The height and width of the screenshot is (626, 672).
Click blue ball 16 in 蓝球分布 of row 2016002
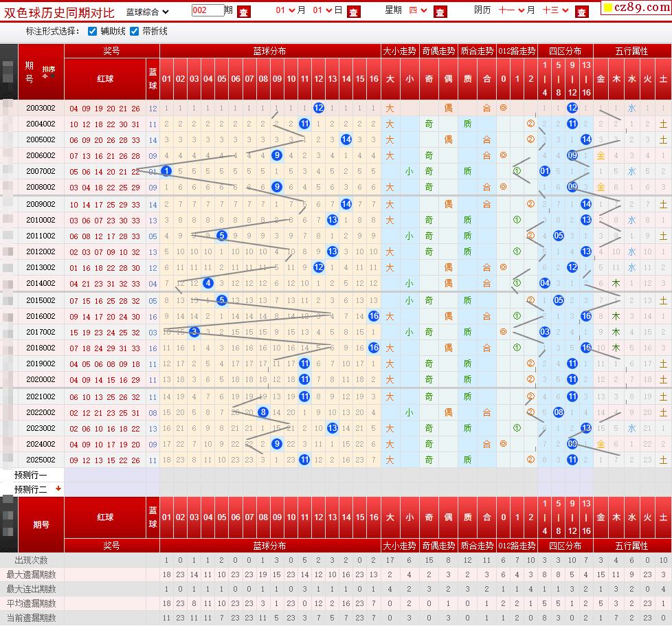[374, 316]
